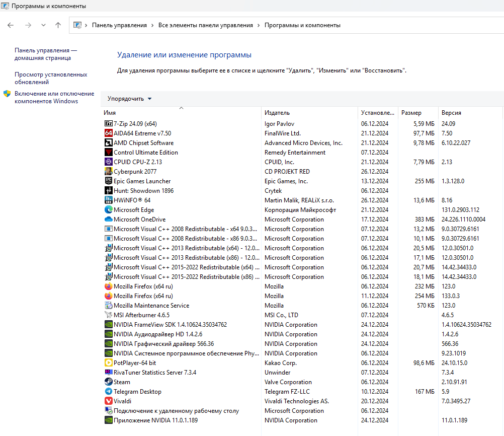Select the HWiNFO 64 row
The width and height of the screenshot is (504, 436).
click(x=132, y=200)
